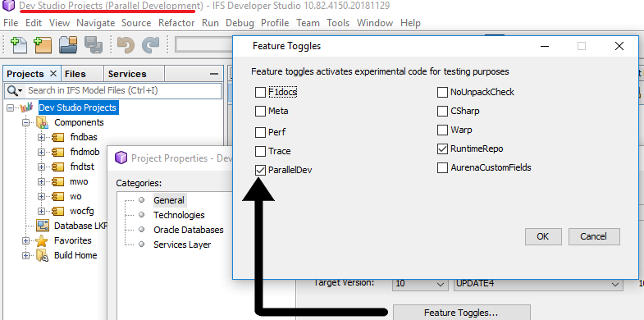Select the Dev Studio Projects tree label
Image resolution: width=644 pixels, height=320 pixels.
[x=78, y=107]
